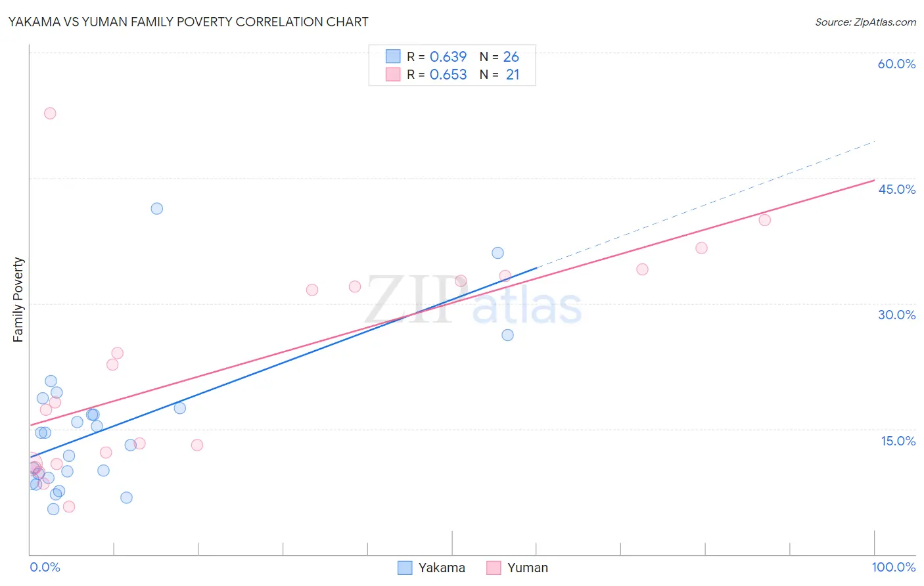
Task: Toggle the Yuman series label in bottom legend
Action: [527, 568]
